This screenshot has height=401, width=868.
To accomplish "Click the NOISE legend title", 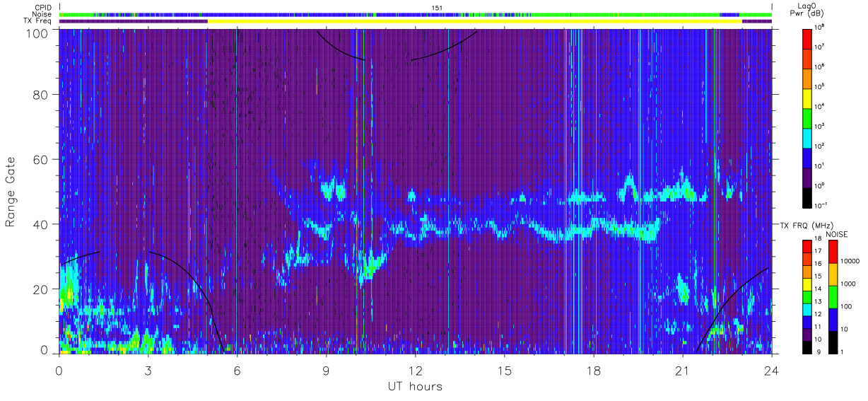I will pos(837,233).
